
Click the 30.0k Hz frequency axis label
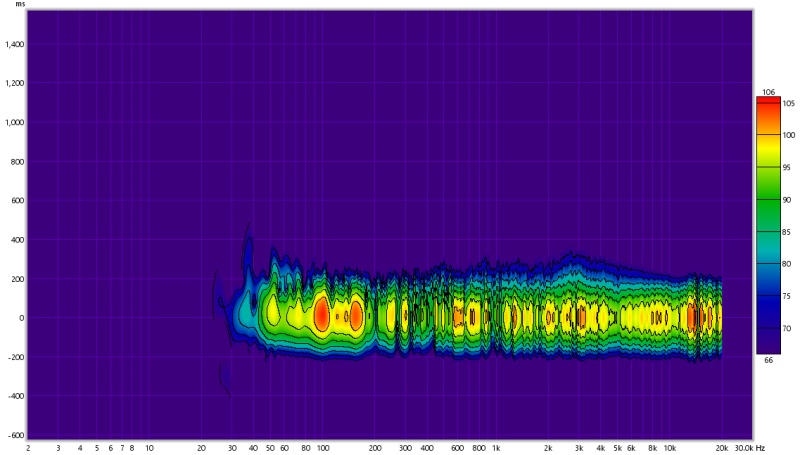[750, 448]
